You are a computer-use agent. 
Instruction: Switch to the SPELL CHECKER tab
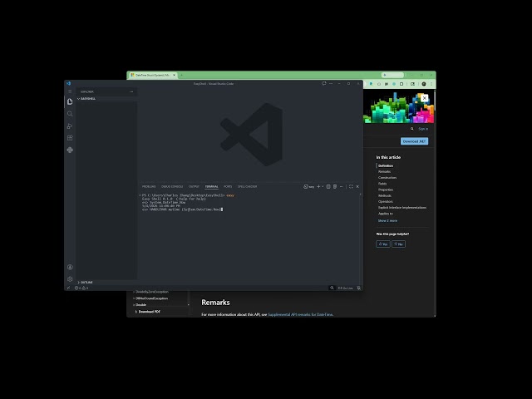coord(248,186)
